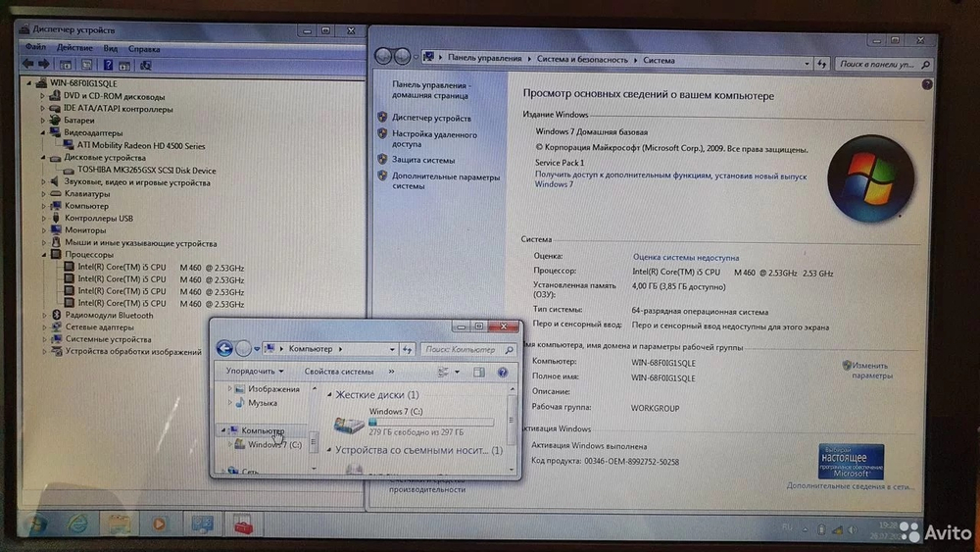Viewport: 980px width, 552px height.
Task: Select Устройства обработки изображений item
Action: [133, 351]
